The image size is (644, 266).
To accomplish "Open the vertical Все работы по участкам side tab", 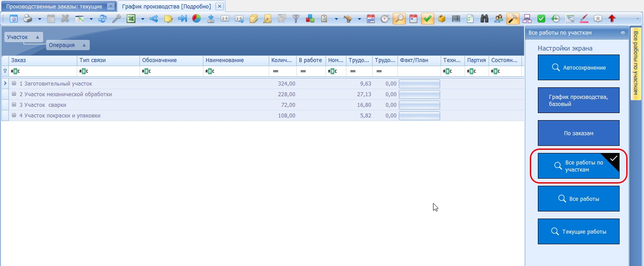I will click(x=635, y=63).
